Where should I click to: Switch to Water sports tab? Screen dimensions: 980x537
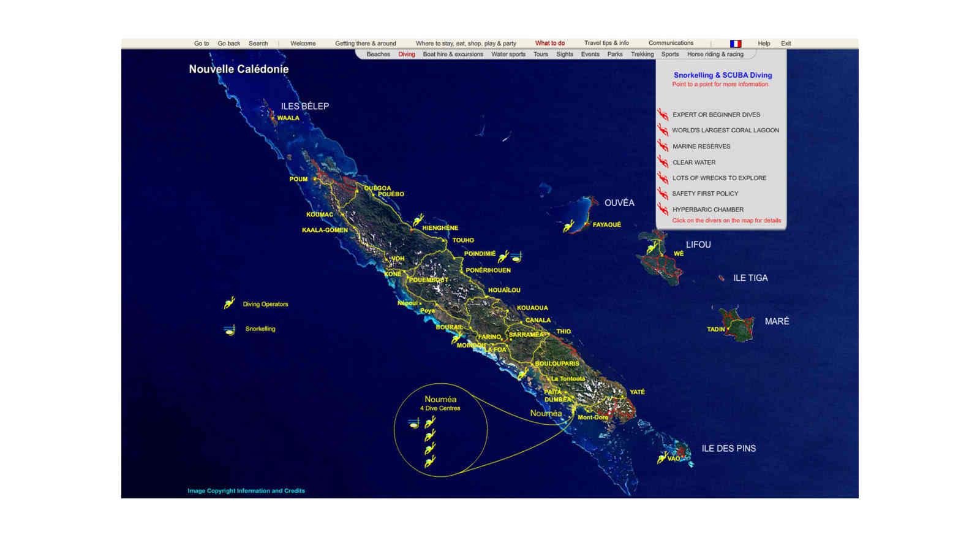pos(508,54)
